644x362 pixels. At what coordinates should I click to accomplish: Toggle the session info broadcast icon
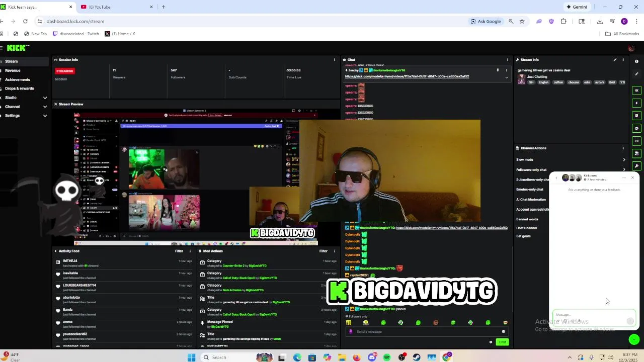pos(636,141)
